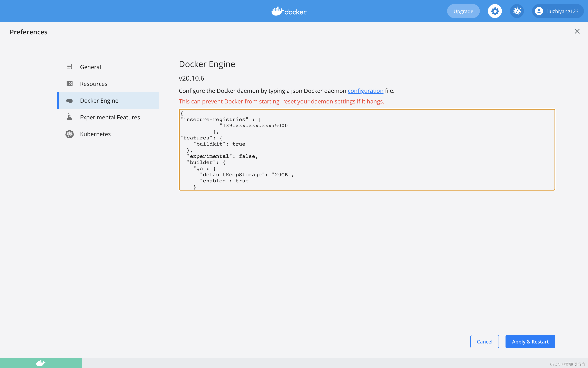Click the "experimental": false line
The width and height of the screenshot is (588, 368).
223,156
